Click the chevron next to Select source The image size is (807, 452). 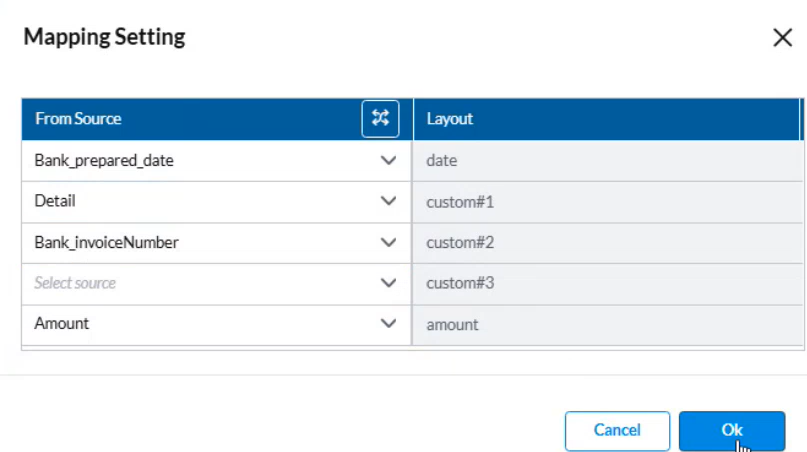click(x=389, y=283)
